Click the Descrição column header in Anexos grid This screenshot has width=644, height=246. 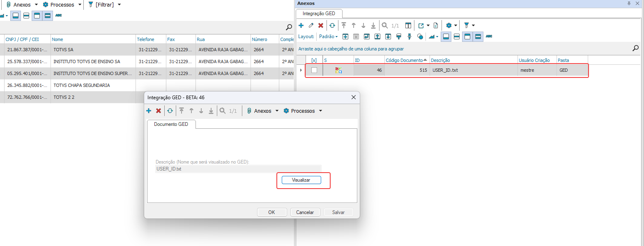pos(474,60)
